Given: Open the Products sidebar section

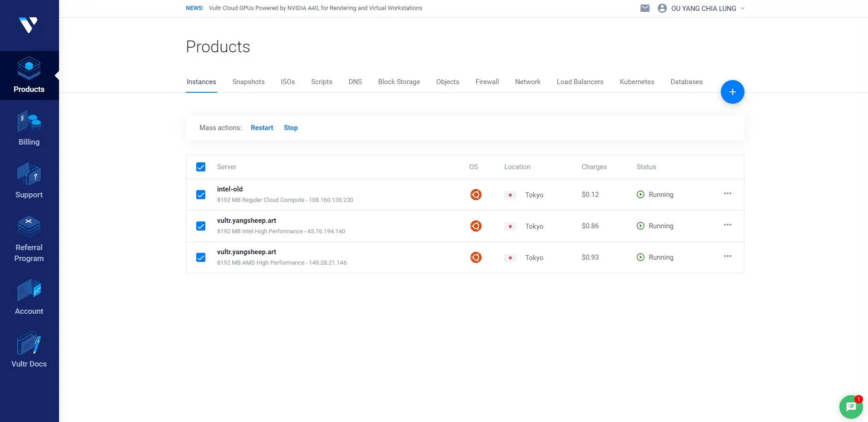Looking at the screenshot, I should point(29,75).
